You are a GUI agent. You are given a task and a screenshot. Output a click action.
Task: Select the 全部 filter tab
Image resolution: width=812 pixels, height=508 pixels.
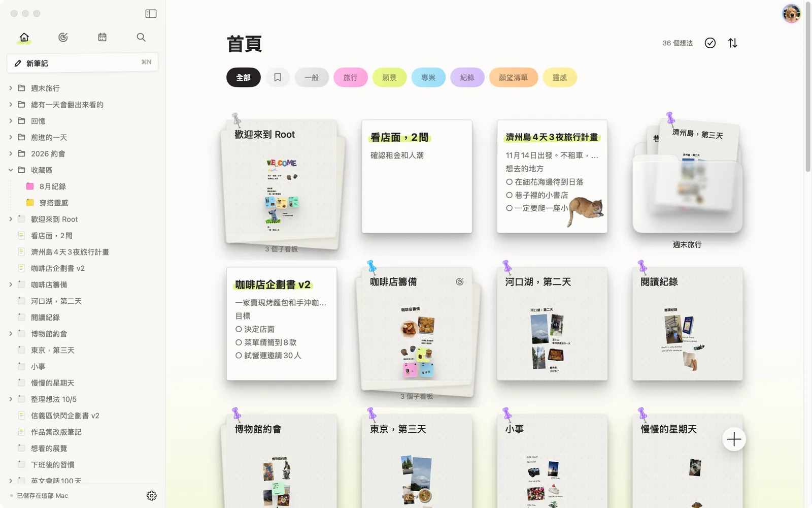pos(244,77)
